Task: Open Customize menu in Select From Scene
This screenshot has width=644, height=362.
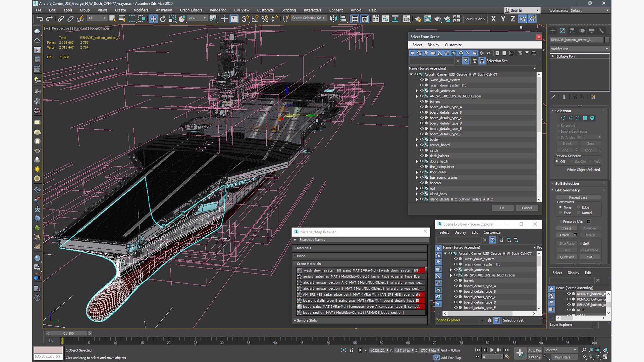Action: pyautogui.click(x=453, y=45)
